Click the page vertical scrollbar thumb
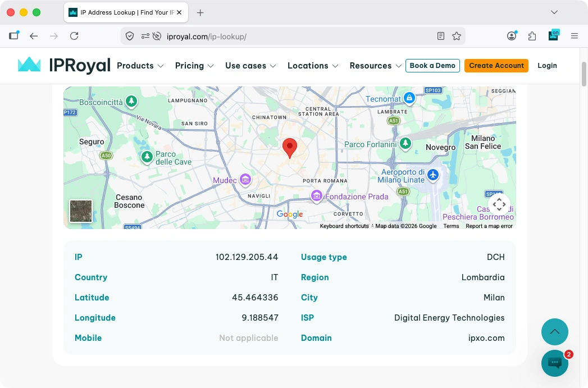 pos(584,74)
